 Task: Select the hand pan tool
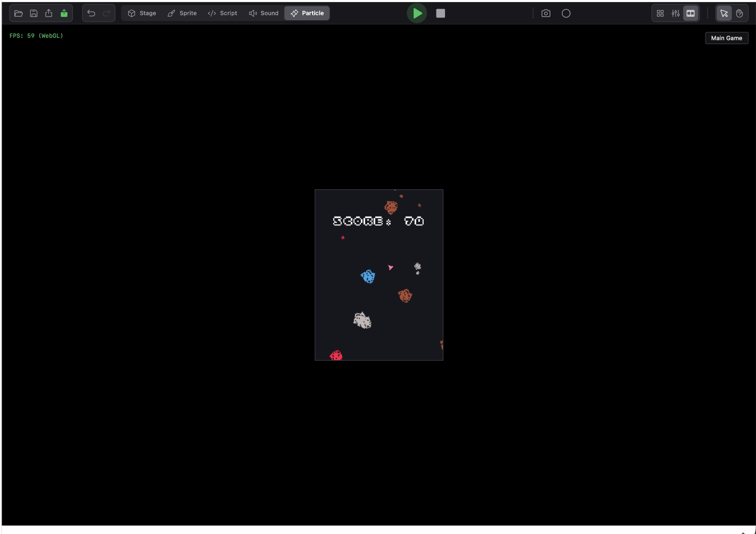740,13
